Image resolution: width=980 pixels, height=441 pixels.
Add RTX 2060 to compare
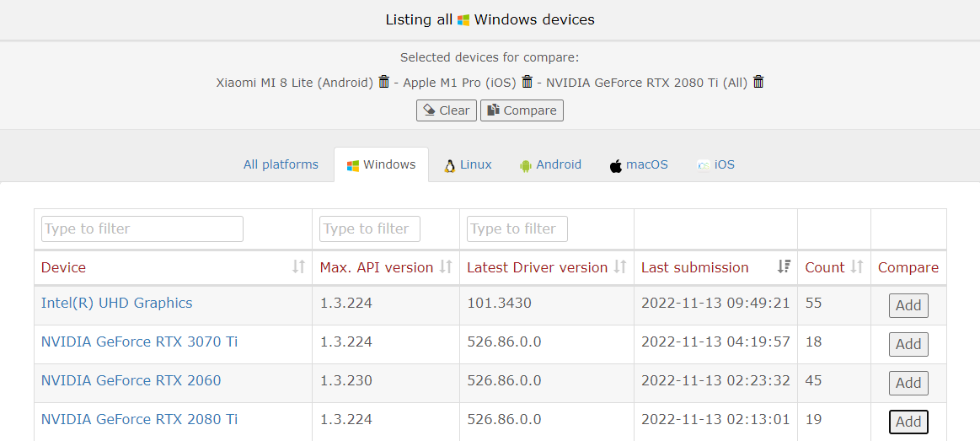[x=908, y=383]
